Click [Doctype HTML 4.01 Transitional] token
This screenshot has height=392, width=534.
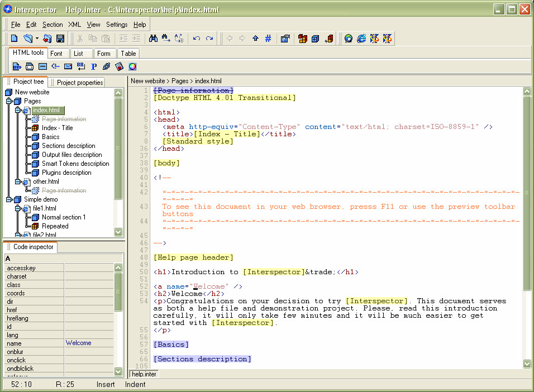[x=225, y=98]
